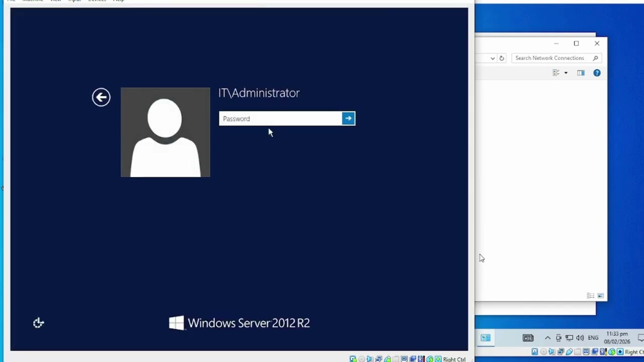Open the Ease of Access menu

(39, 323)
